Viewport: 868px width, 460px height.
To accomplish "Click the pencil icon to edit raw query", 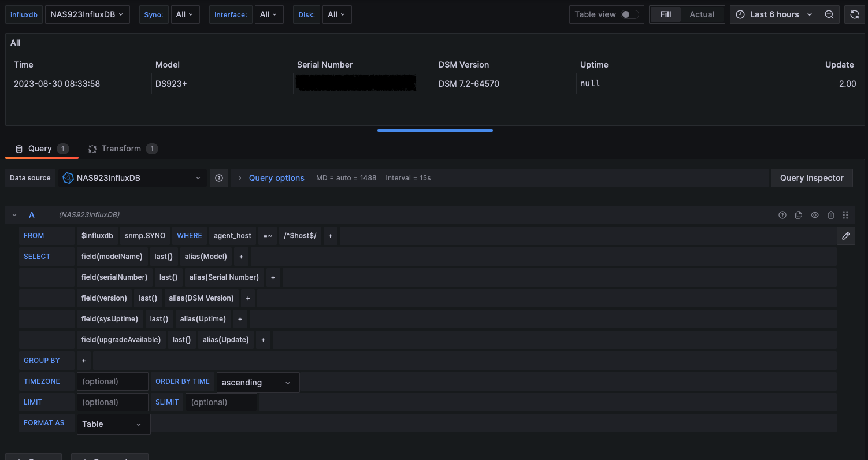I will (x=846, y=236).
